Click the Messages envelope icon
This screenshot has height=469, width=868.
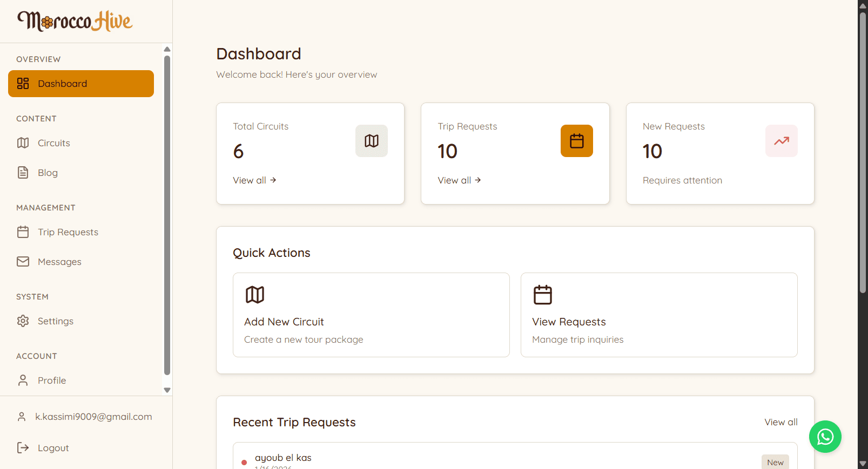(23, 262)
